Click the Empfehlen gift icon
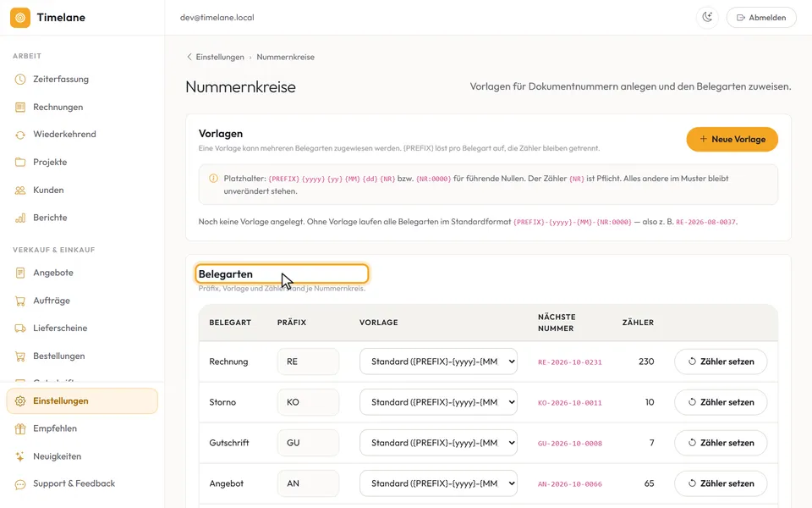This screenshot has width=812, height=508. click(20, 428)
